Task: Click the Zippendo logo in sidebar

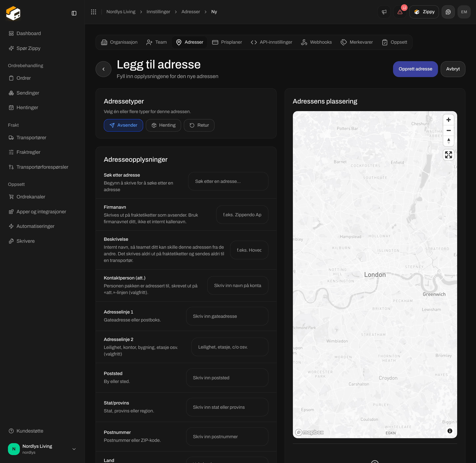Action: pyautogui.click(x=13, y=13)
